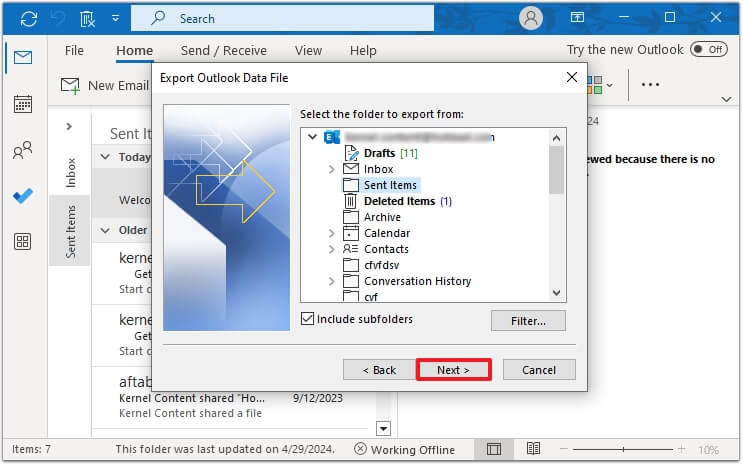Switch to Reading view in the status bar
This screenshot has height=465, width=743.
534,448
